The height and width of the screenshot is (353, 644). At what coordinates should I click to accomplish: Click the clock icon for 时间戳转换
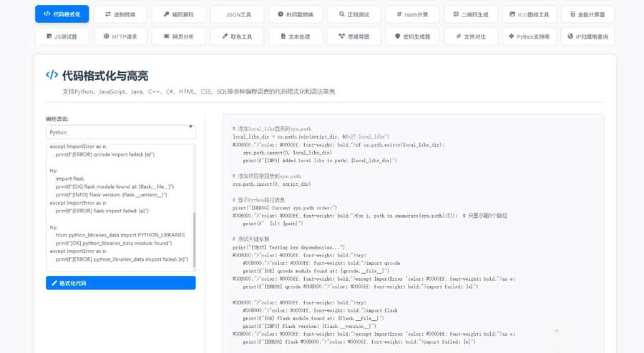280,14
